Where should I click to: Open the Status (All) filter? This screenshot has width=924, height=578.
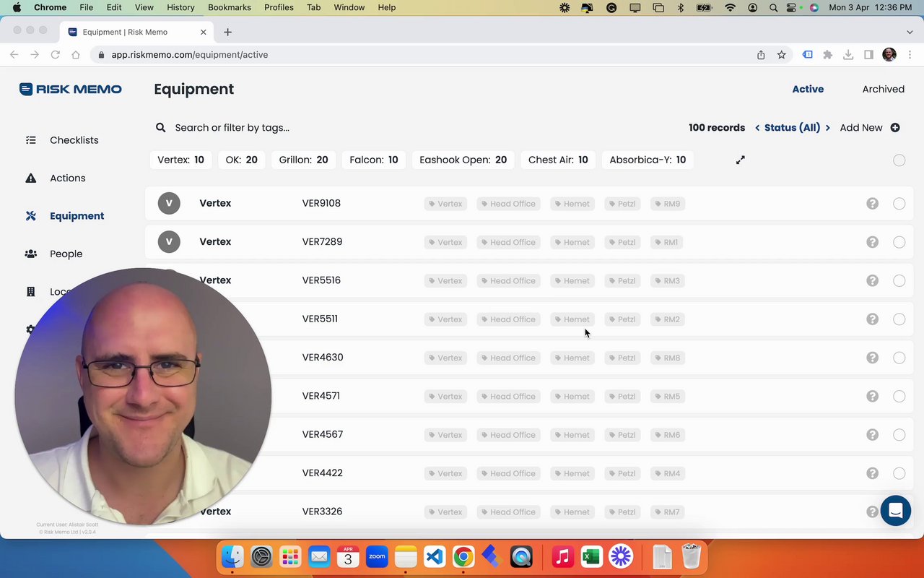coord(792,128)
